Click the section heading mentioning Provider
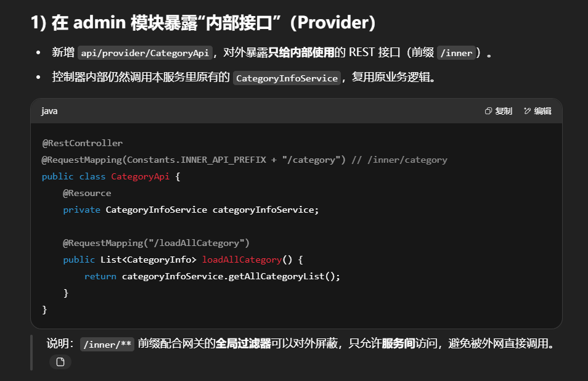588x381 pixels. click(203, 23)
